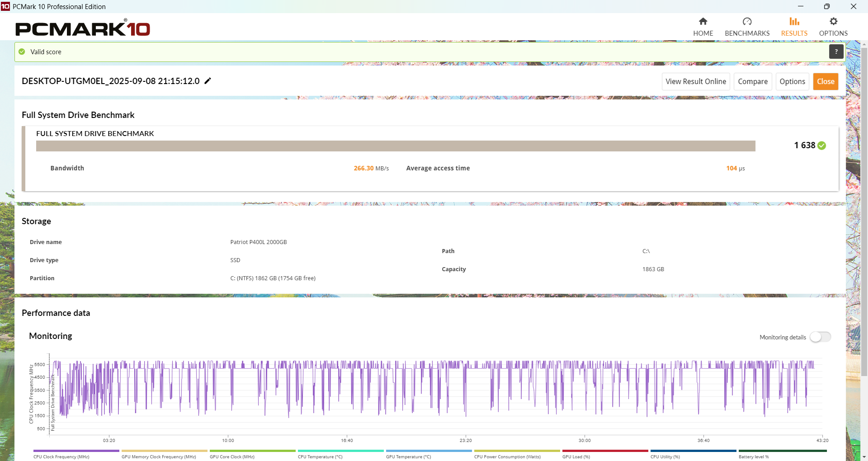Click the pencil icon to rename result
The image size is (868, 461).
(x=208, y=81)
